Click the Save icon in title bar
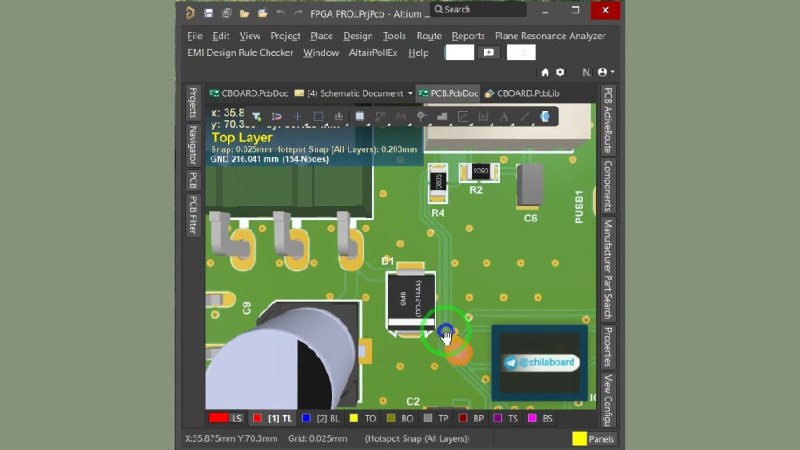 208,13
